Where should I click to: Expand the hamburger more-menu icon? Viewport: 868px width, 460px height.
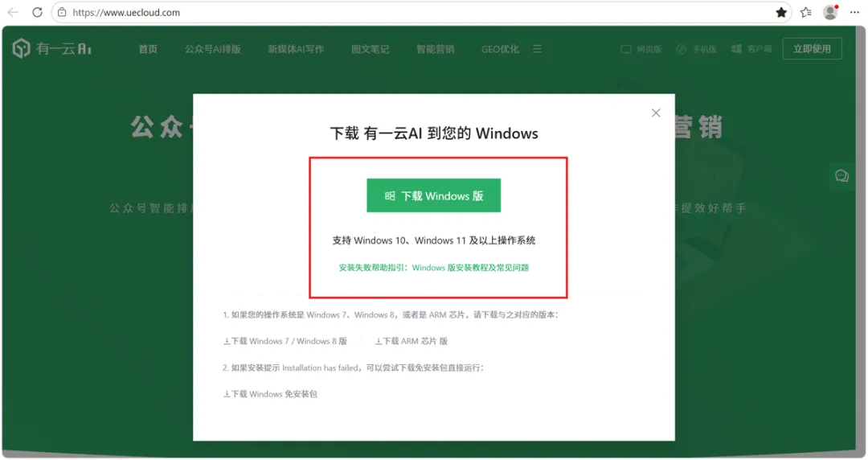(537, 49)
